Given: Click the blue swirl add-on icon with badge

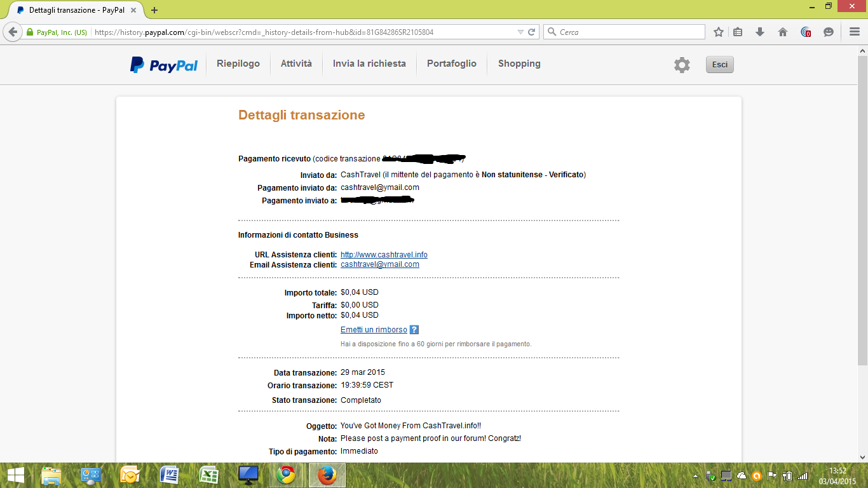Looking at the screenshot, I should (x=806, y=32).
